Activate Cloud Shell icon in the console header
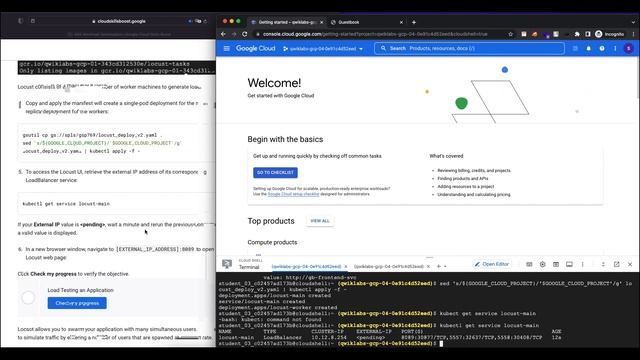Viewport: 640px width, 360px height. click(x=575, y=49)
